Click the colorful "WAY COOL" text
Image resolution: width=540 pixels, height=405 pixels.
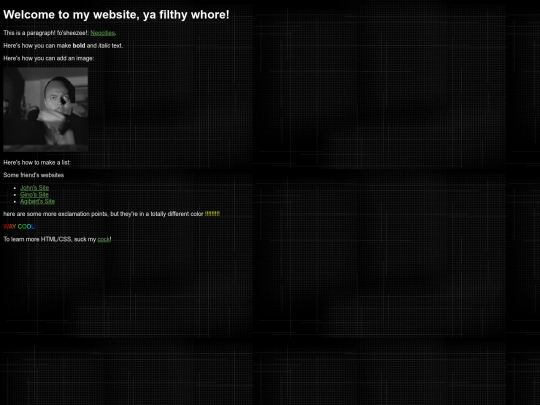click(x=20, y=227)
